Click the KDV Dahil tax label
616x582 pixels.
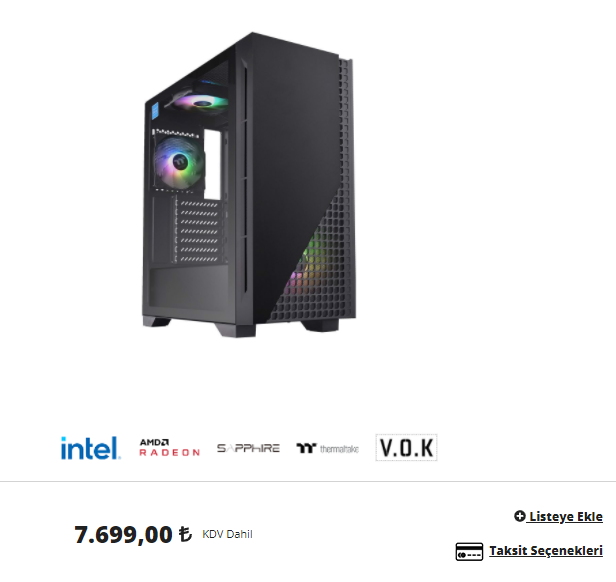coord(227,534)
